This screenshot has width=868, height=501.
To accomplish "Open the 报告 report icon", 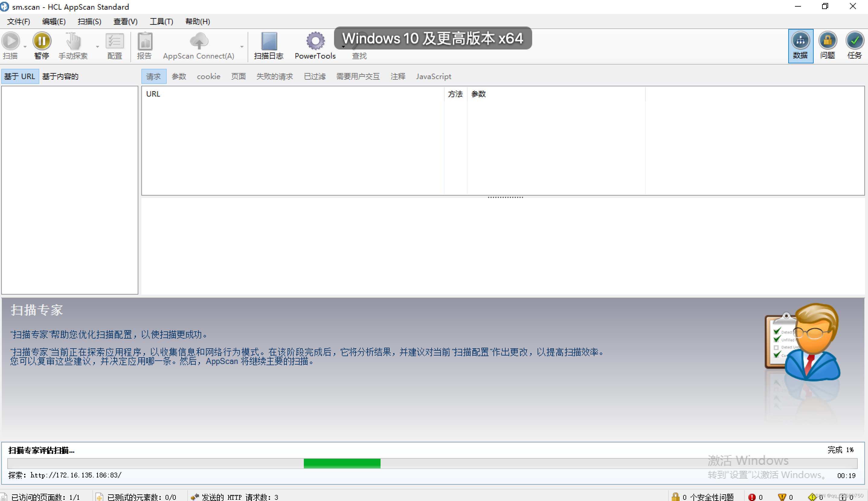I will point(145,46).
